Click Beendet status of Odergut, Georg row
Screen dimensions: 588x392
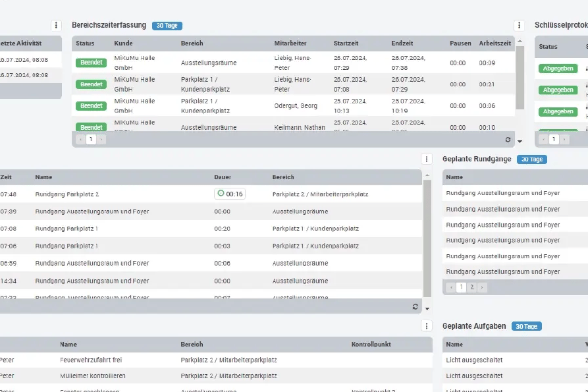(x=91, y=106)
